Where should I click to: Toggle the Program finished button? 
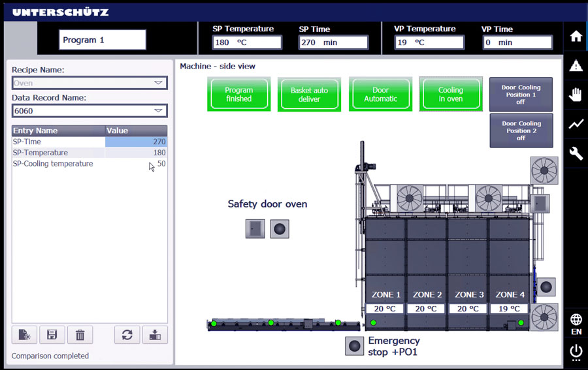tap(239, 95)
